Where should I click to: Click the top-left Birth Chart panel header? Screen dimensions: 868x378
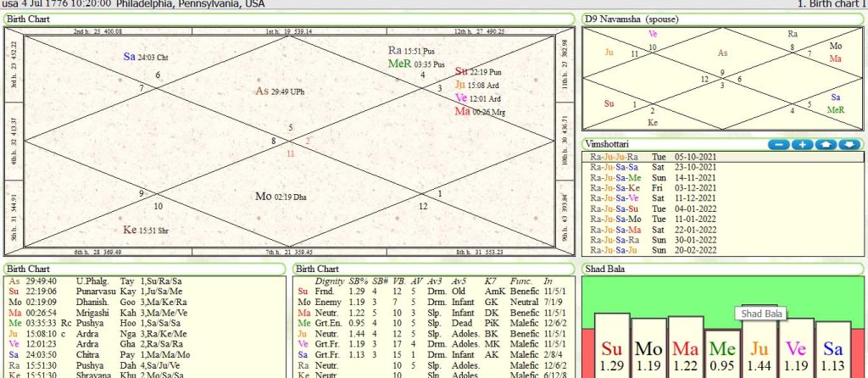(x=31, y=19)
